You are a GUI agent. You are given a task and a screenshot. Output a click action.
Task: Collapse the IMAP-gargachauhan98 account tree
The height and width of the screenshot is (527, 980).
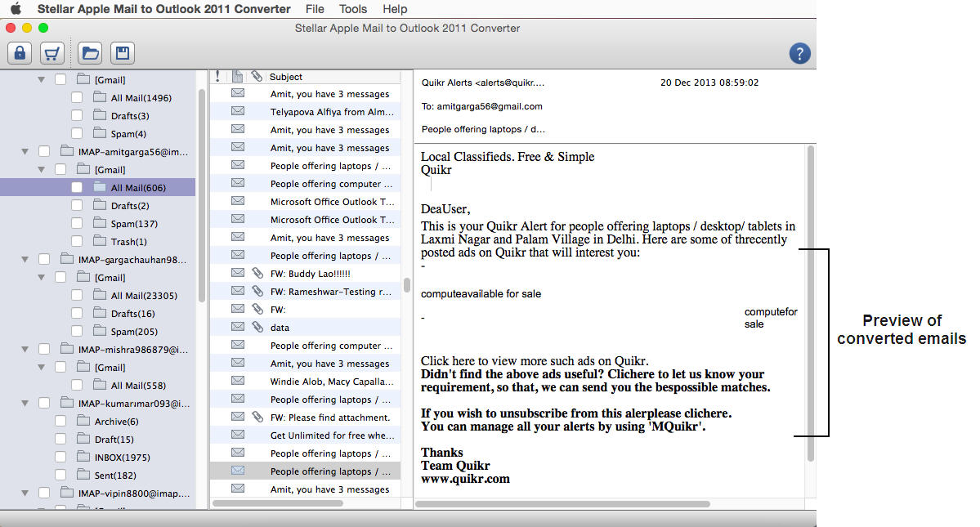click(25, 260)
